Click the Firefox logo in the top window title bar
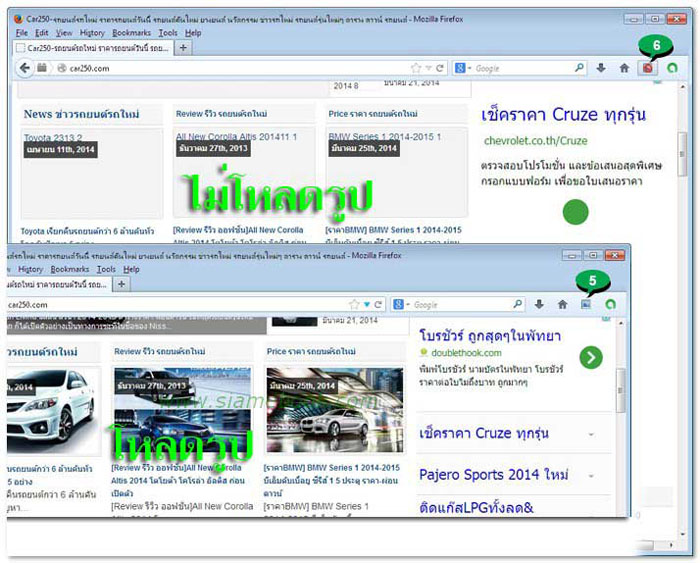Image resolution: width=700 pixels, height=563 pixels. 18,19
